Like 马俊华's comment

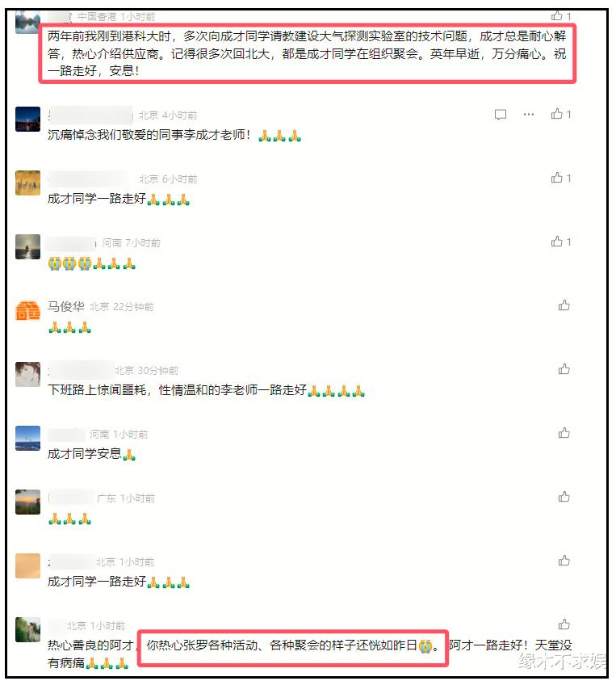(564, 305)
